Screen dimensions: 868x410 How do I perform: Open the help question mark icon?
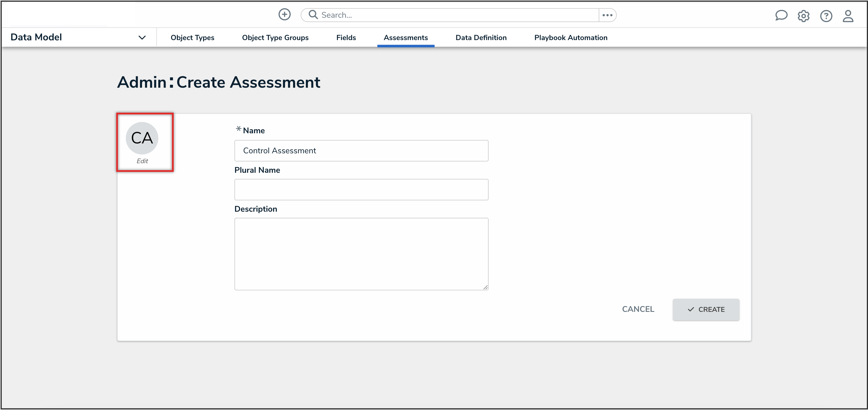click(826, 16)
